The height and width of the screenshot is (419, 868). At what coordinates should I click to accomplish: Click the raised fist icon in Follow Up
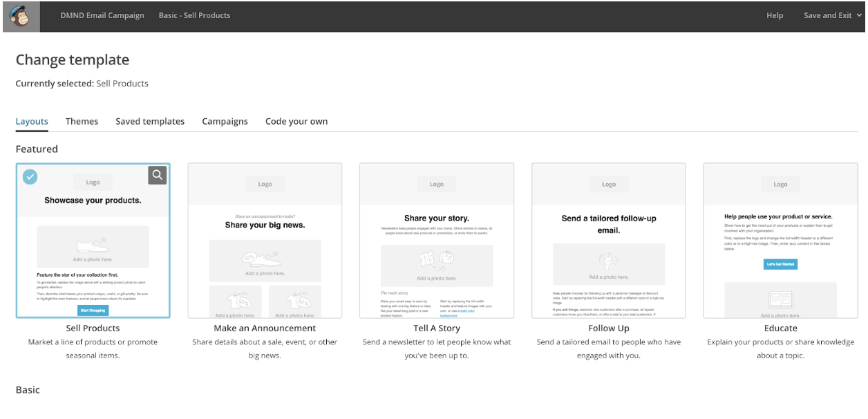coord(608,261)
